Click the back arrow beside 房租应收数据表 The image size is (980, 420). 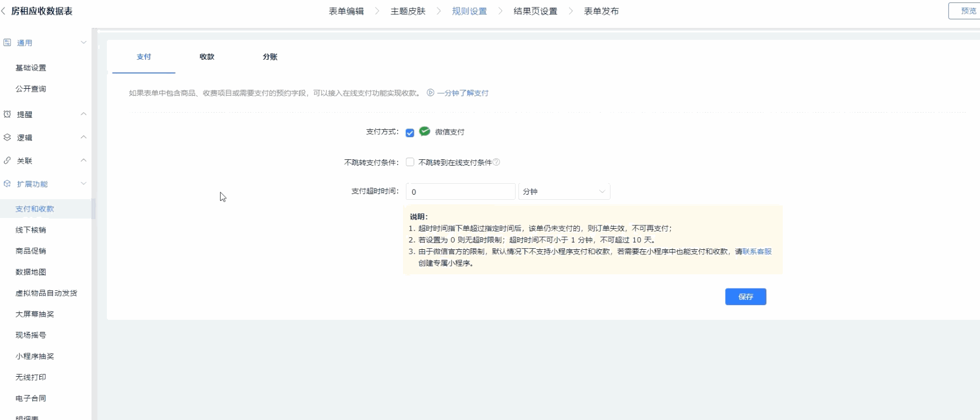pos(3,11)
